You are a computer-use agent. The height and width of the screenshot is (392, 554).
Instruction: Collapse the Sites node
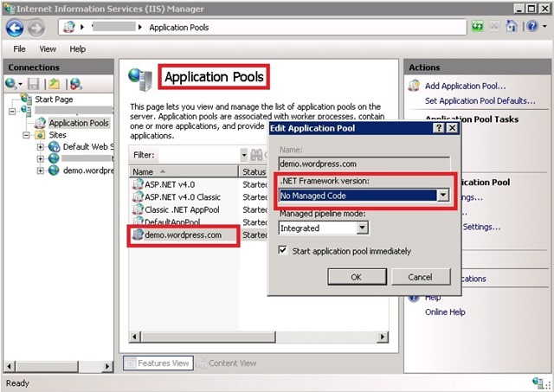pos(26,135)
